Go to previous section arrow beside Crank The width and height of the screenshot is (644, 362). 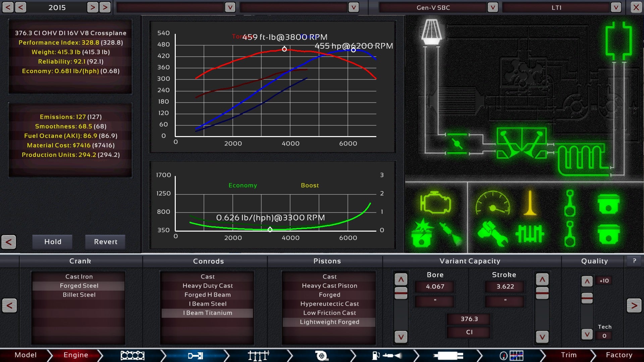pos(9,305)
